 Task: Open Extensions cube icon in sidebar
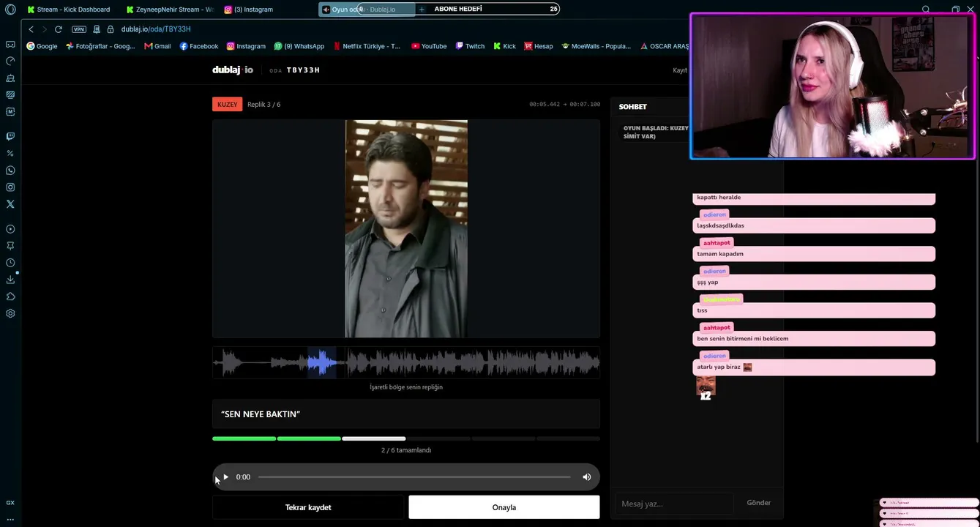(10, 296)
